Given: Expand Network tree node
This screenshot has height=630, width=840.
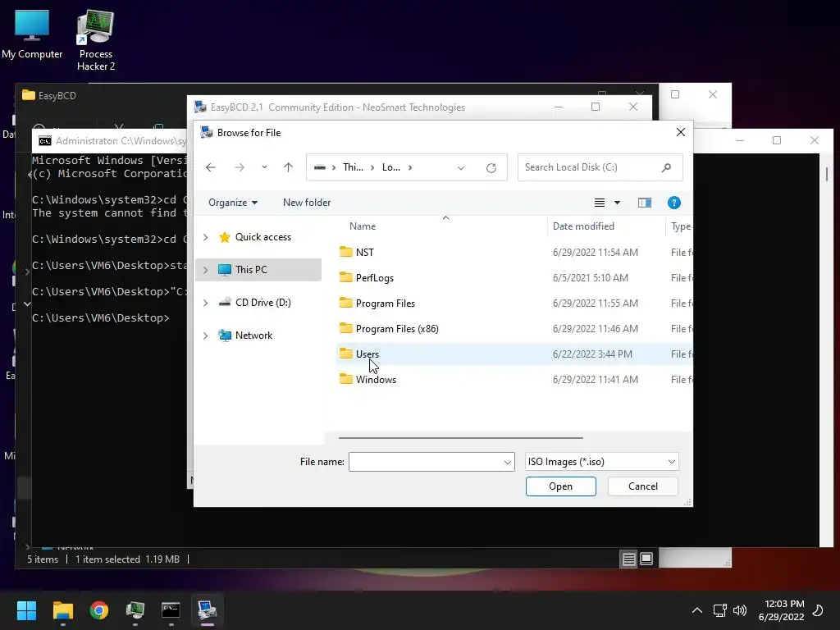Looking at the screenshot, I should [x=205, y=336].
